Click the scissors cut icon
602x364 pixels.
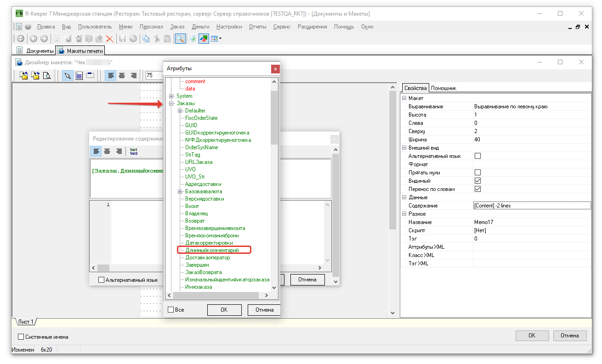pos(157,39)
